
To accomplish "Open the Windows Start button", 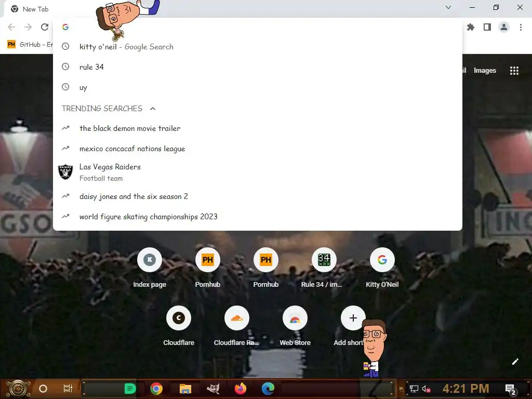I will click(x=18, y=389).
